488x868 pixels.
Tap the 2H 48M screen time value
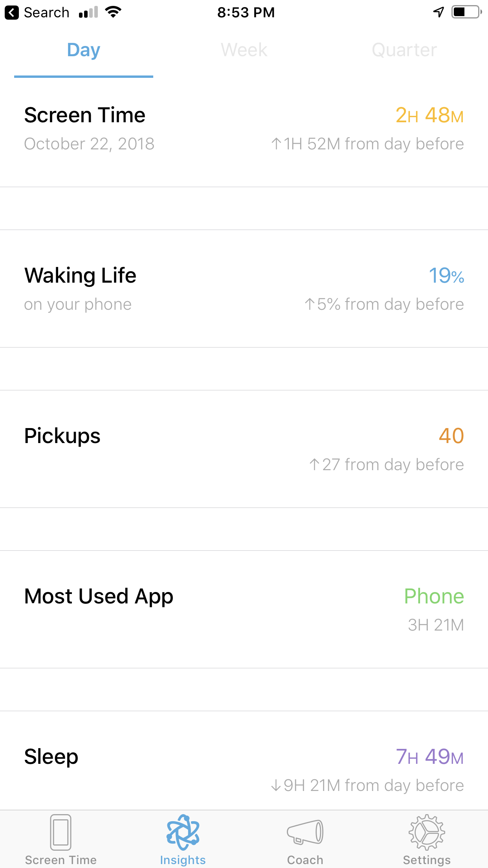[429, 115]
